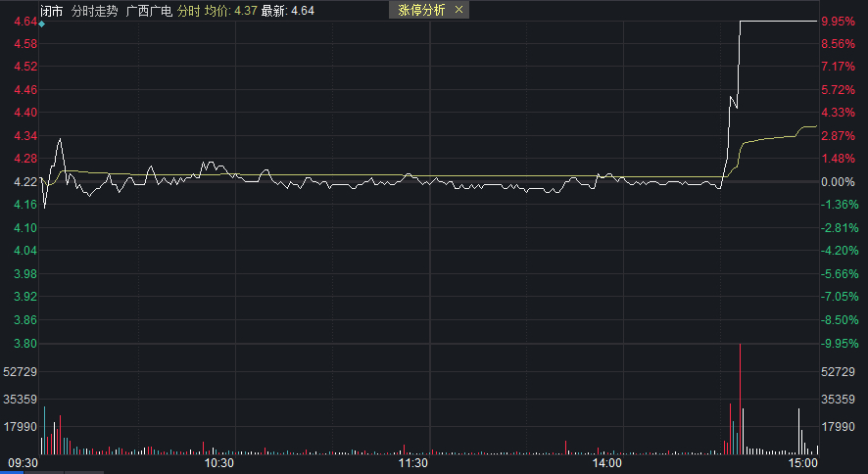
Task: Click the 14:00 time marker
Action: pos(607,462)
